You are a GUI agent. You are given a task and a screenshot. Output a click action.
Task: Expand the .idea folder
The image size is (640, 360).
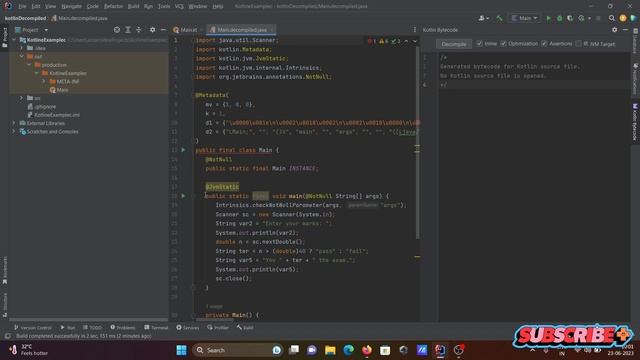[x=22, y=48]
